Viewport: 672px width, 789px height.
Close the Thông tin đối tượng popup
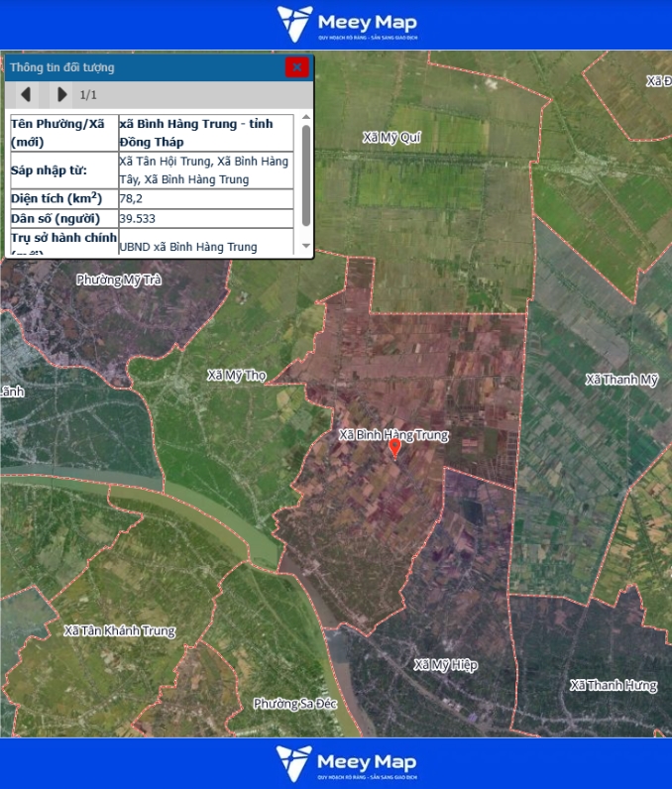pos(296,67)
